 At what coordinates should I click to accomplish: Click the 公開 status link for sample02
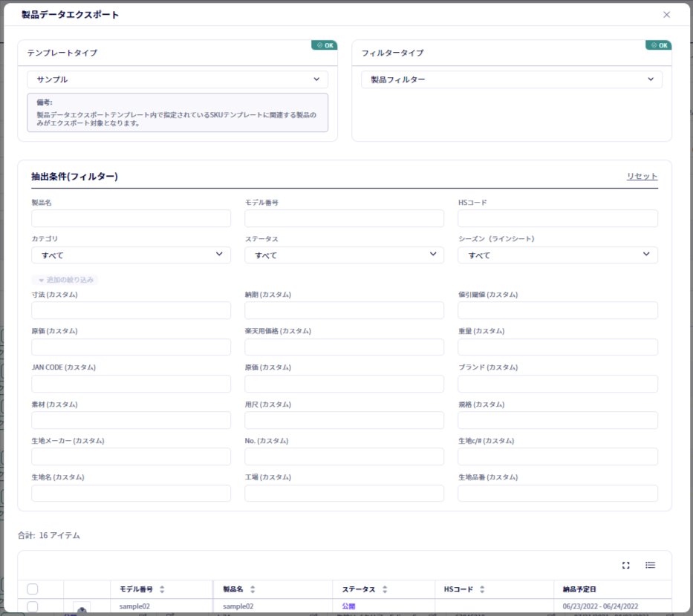(x=348, y=606)
